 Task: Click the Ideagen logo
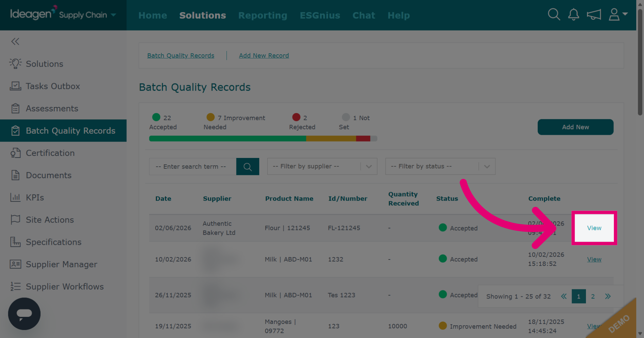(x=34, y=13)
